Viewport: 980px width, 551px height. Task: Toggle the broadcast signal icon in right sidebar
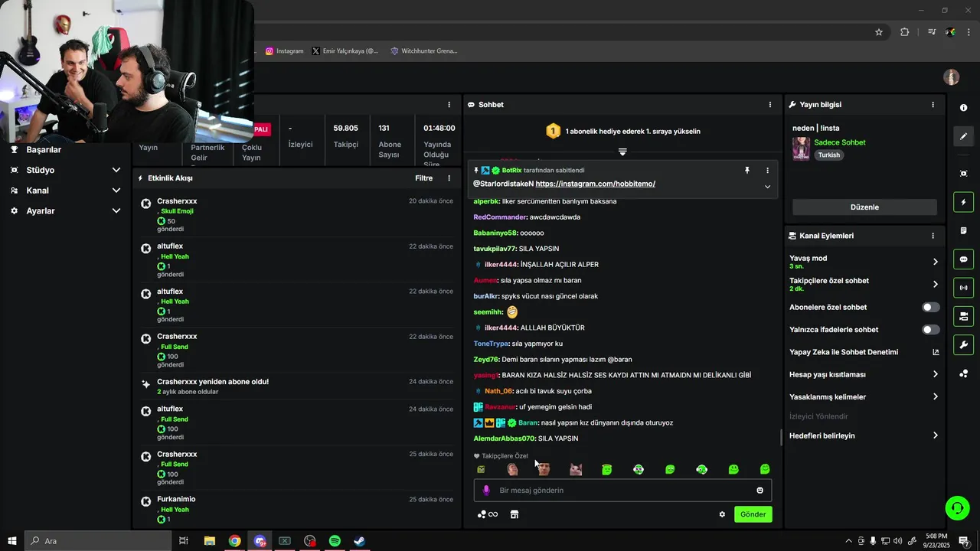coord(963,288)
